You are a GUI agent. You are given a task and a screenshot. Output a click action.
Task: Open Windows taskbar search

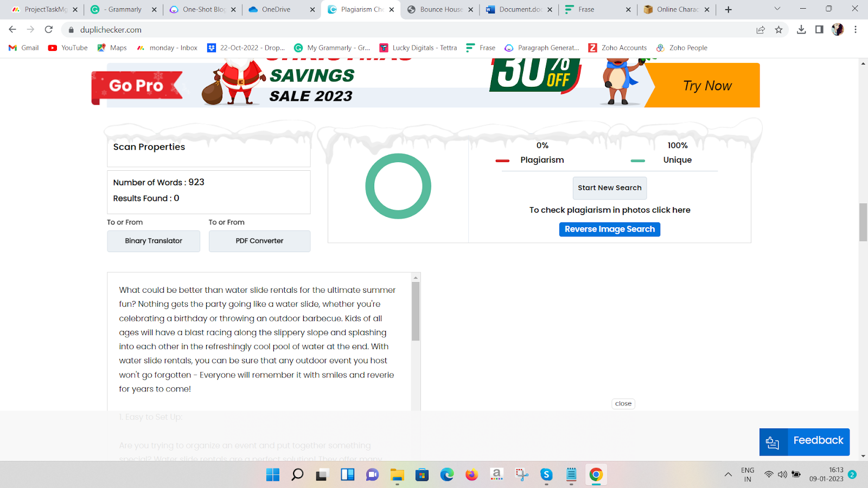point(297,475)
